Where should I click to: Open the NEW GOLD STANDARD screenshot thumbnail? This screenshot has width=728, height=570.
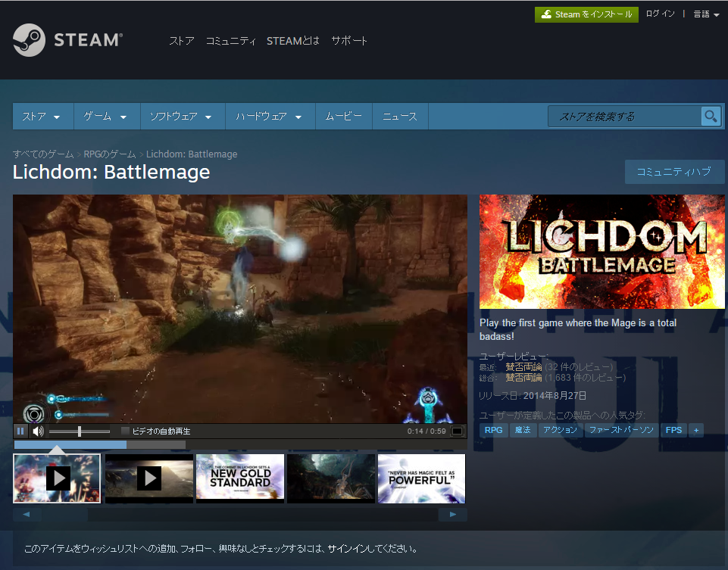[x=240, y=478]
